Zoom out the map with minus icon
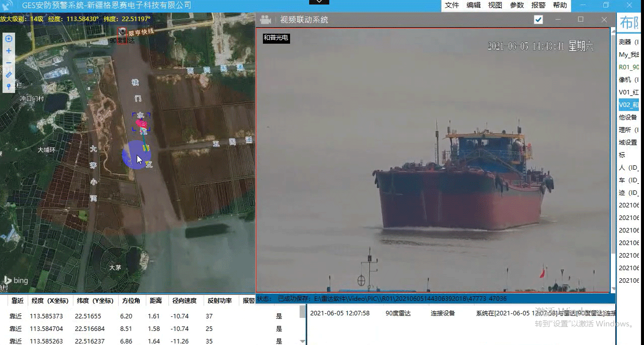Viewport: 644px width, 345px height. 9,63
